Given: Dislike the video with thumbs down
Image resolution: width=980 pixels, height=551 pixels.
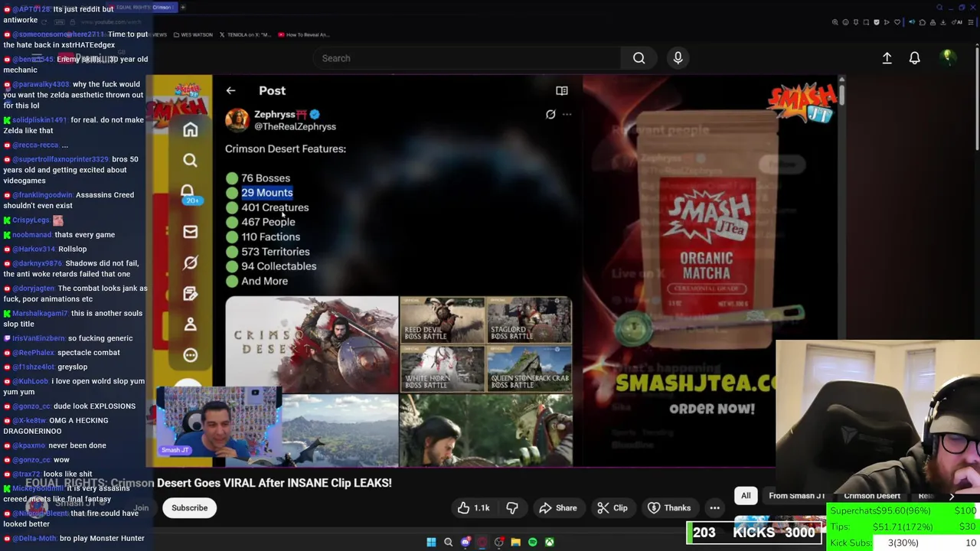Looking at the screenshot, I should [x=512, y=508].
